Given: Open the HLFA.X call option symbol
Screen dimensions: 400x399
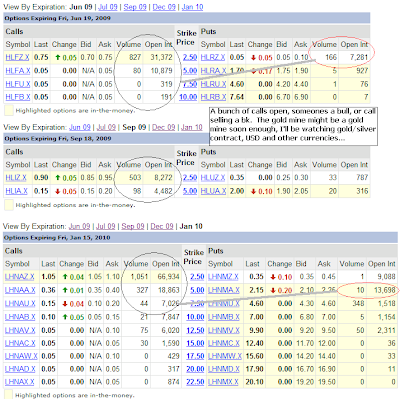Looking at the screenshot, I should tap(18, 71).
